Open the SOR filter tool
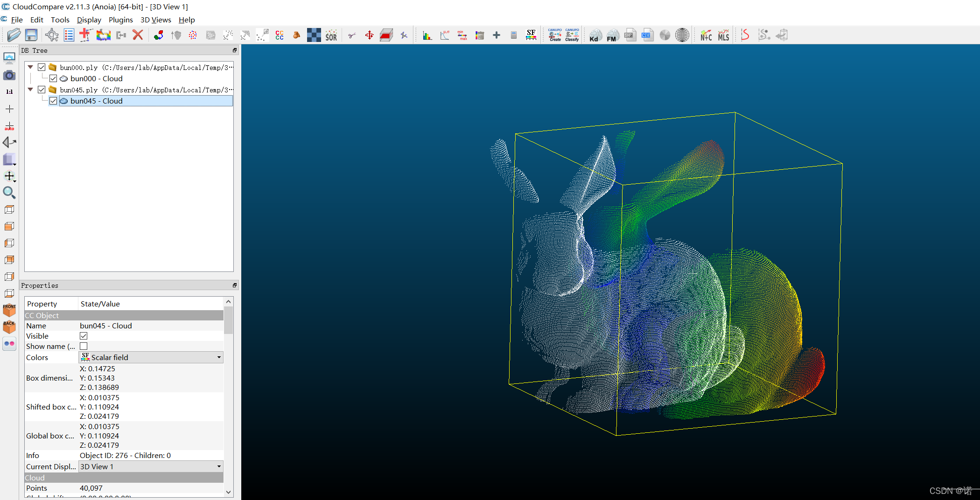Image resolution: width=980 pixels, height=500 pixels. (x=331, y=35)
